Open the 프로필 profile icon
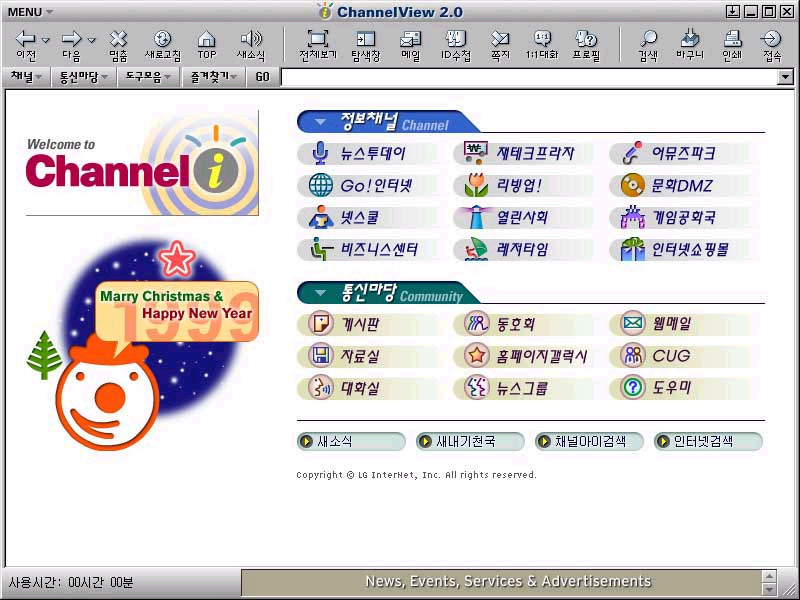The image size is (800, 600). (586, 38)
